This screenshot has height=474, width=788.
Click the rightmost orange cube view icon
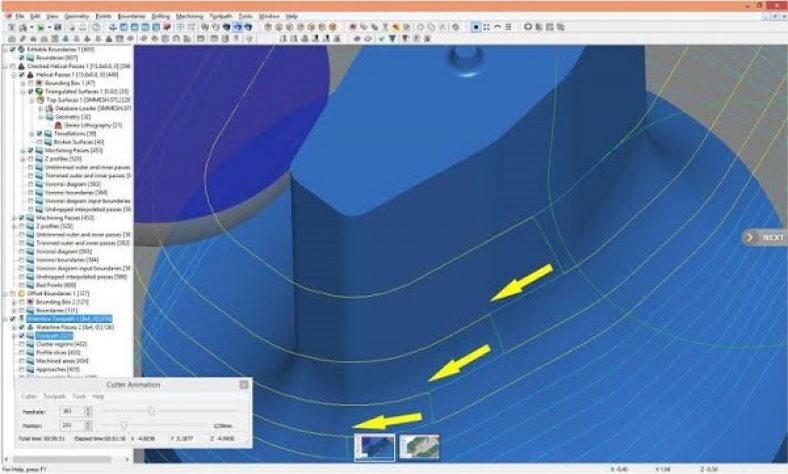(333, 27)
